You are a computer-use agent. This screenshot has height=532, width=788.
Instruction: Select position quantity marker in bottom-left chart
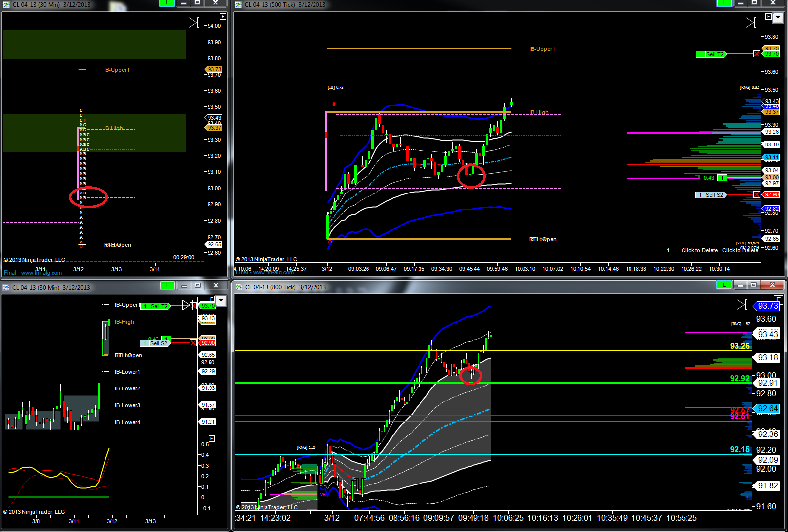167,339
